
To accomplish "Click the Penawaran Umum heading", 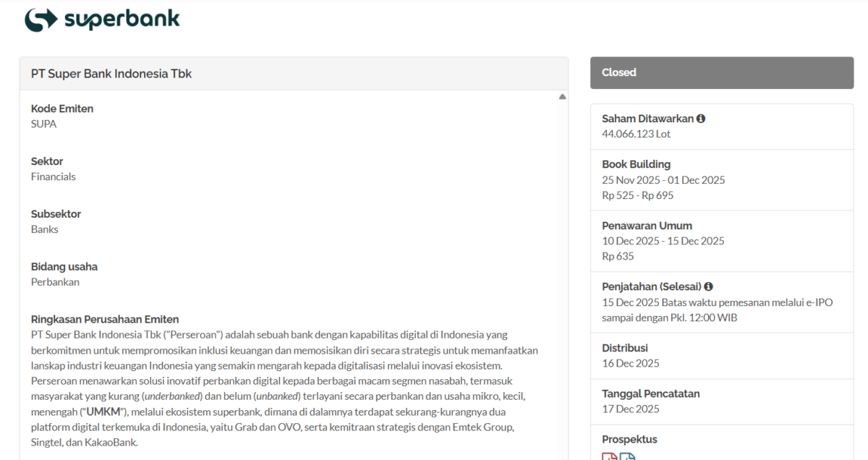I will 647,226.
